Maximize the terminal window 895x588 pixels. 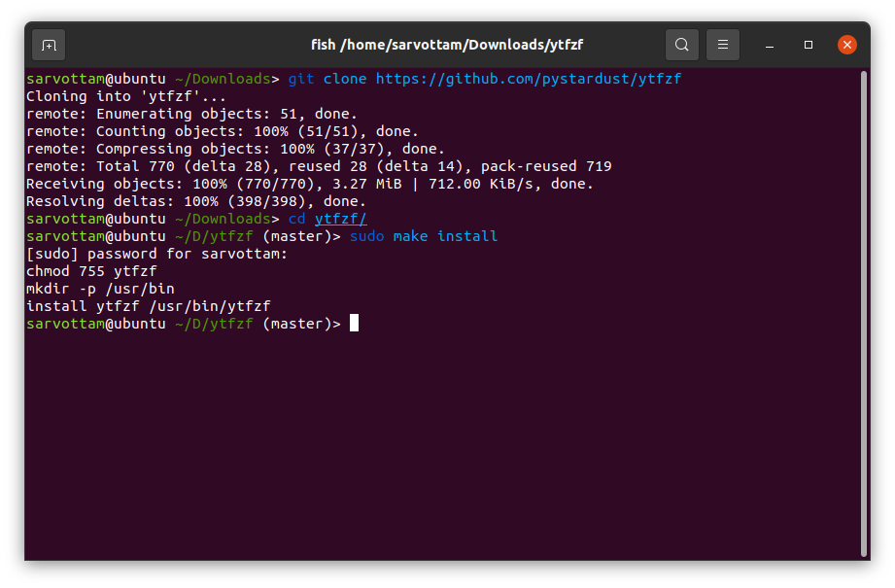coord(809,45)
